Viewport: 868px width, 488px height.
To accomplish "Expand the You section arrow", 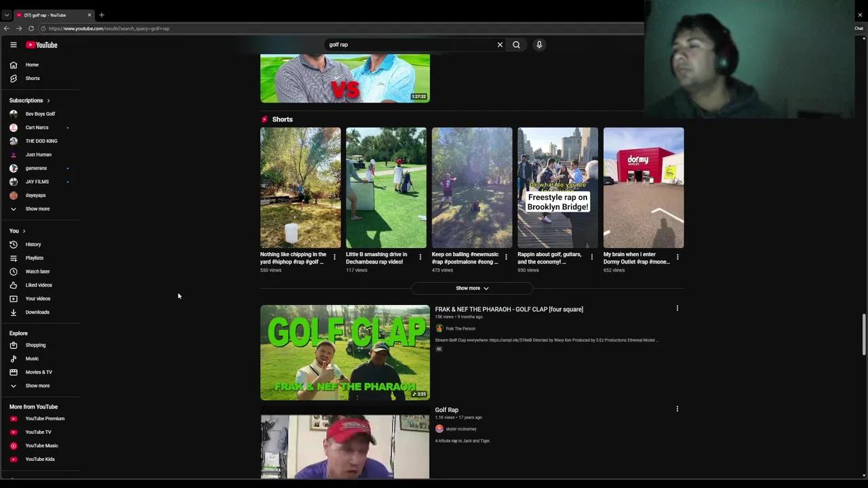I will [24, 231].
